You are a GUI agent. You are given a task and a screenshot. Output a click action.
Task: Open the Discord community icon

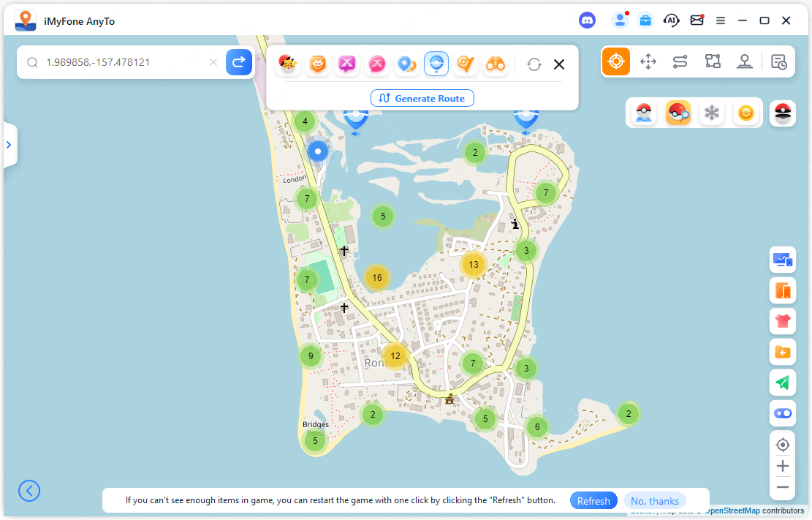(587, 20)
